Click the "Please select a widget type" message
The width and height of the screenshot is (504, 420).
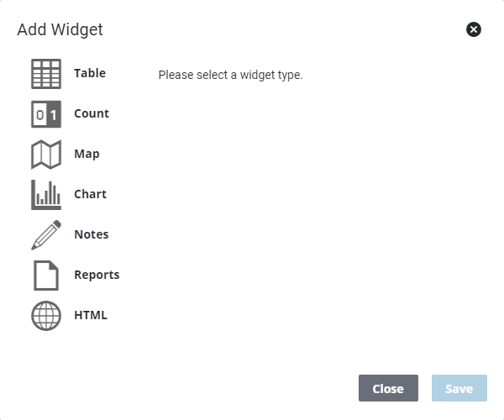[230, 75]
